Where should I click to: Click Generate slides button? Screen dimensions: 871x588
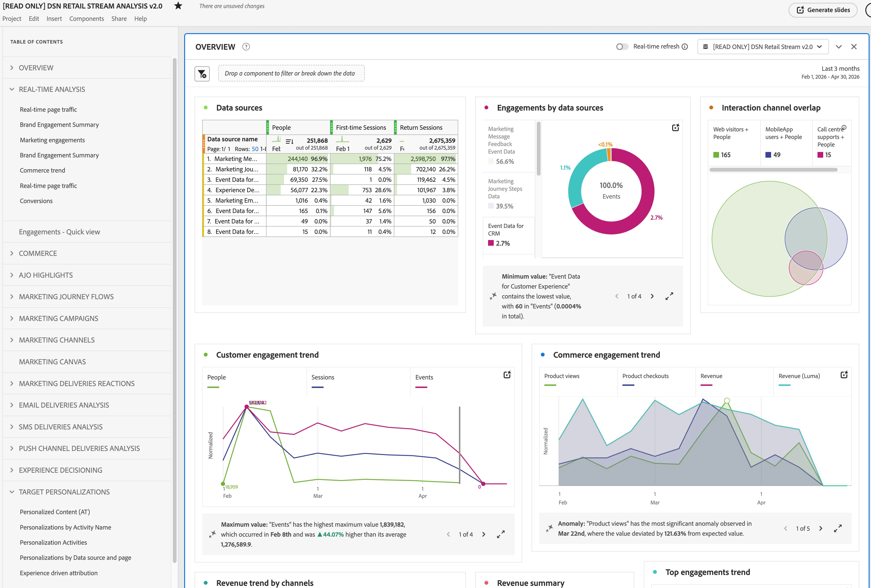(823, 10)
